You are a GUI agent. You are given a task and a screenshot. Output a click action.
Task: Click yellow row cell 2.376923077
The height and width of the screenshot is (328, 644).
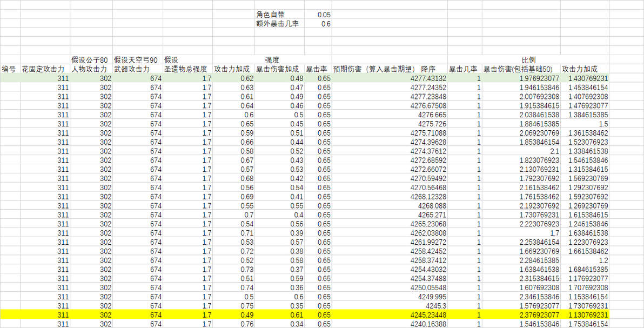click(521, 315)
